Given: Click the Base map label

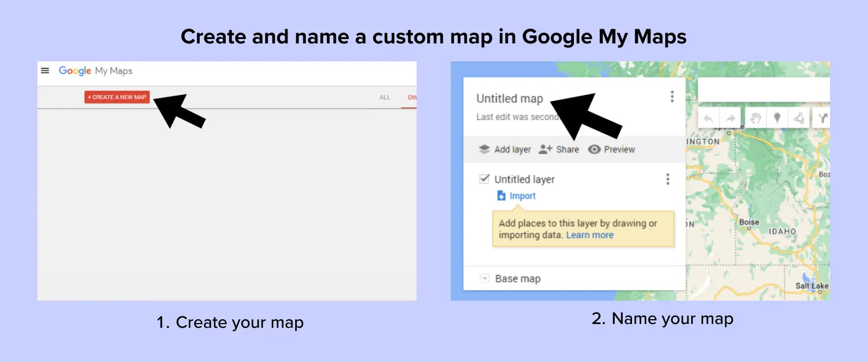Looking at the screenshot, I should click(x=518, y=279).
